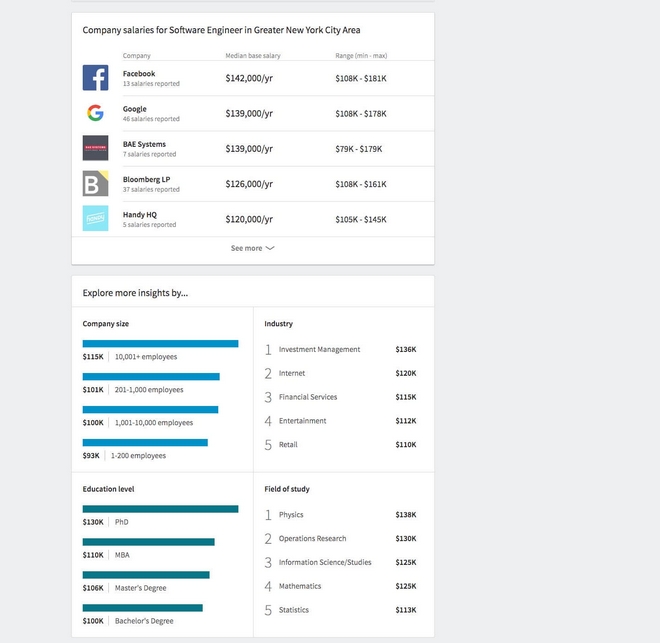Open the Facebook company name link

[139, 74]
